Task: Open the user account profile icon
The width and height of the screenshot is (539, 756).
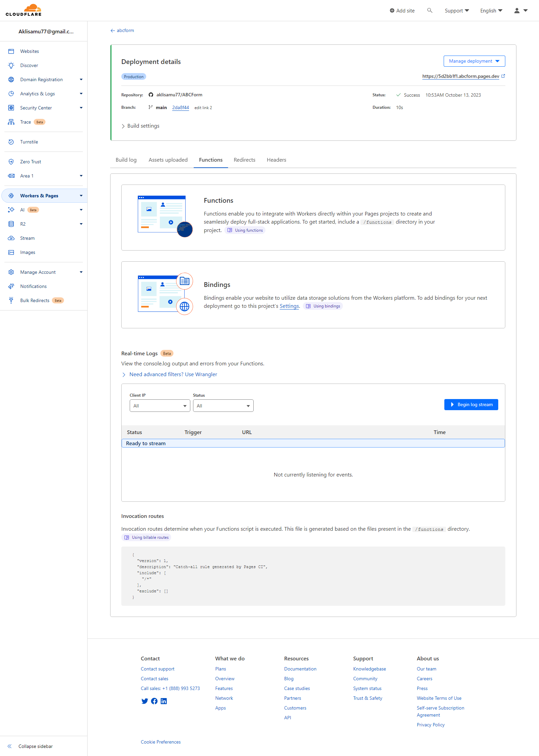Action: 517,10
